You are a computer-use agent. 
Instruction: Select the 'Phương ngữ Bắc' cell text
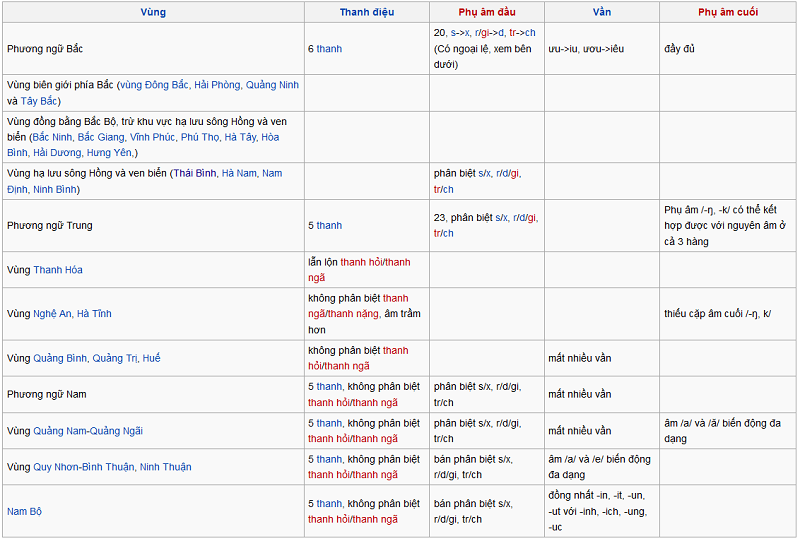[x=45, y=49]
